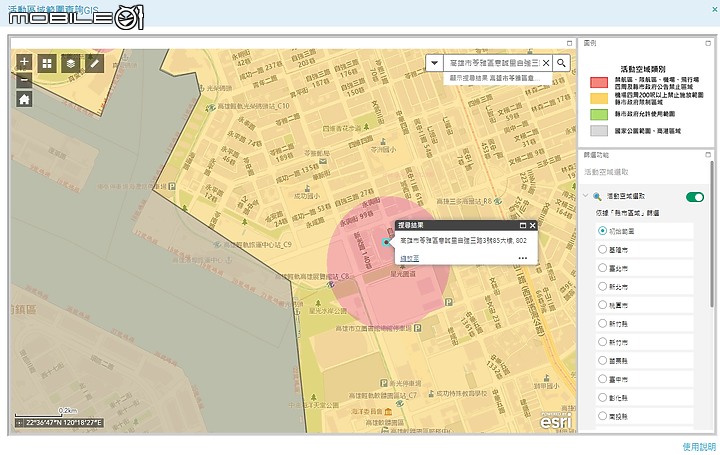Viewport: 720px width, 455px height.
Task: Click the filter panel vertical scrollbar
Action: [712, 234]
